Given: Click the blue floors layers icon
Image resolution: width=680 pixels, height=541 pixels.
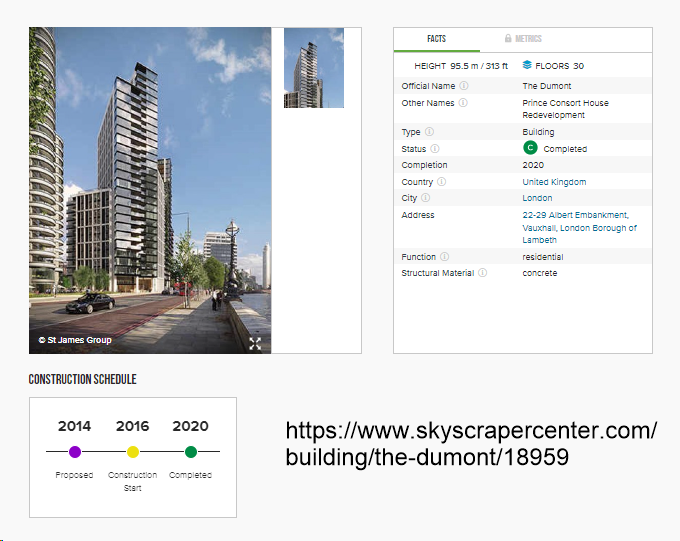Looking at the screenshot, I should click(x=527, y=65).
